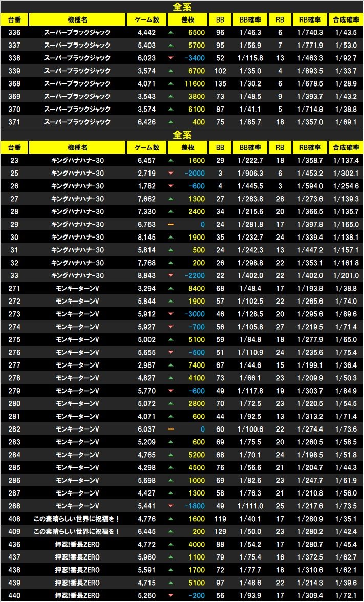Click the 1/36.4 combined probability in row 277

point(346,365)
